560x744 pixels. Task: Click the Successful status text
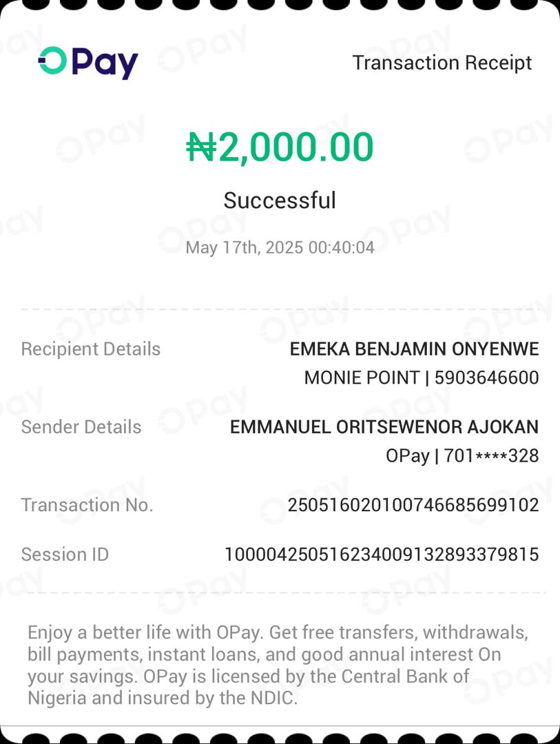coord(280,200)
